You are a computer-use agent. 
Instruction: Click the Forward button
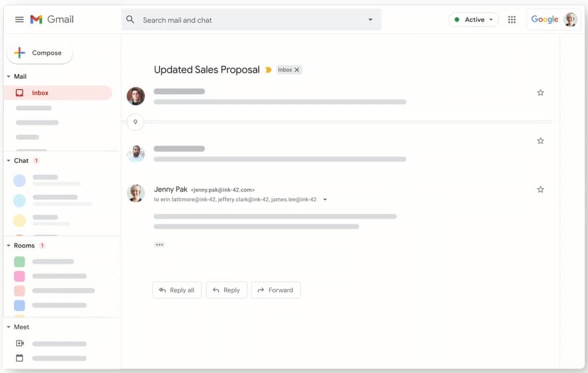275,290
